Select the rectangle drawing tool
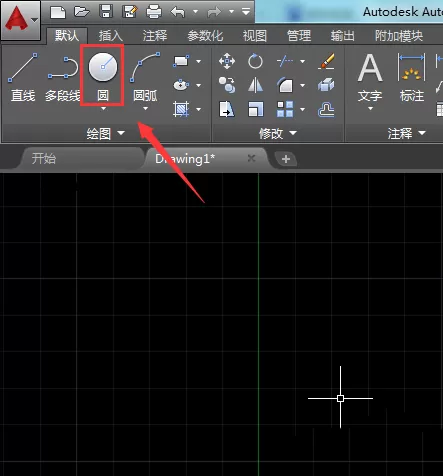443x476 pixels. tap(181, 61)
